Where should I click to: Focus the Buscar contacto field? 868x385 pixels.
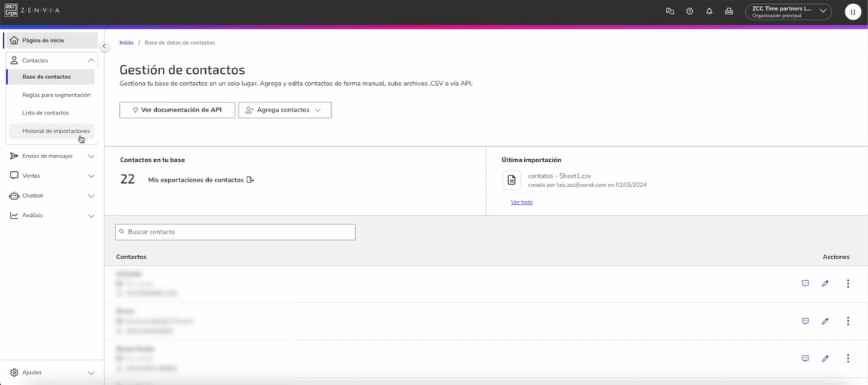235,232
